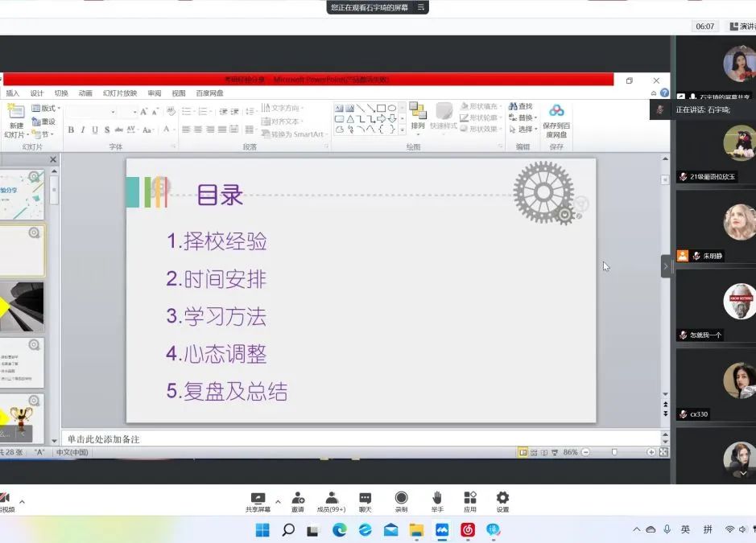
Task: Open the 聊天 chat panel
Action: pos(365,501)
